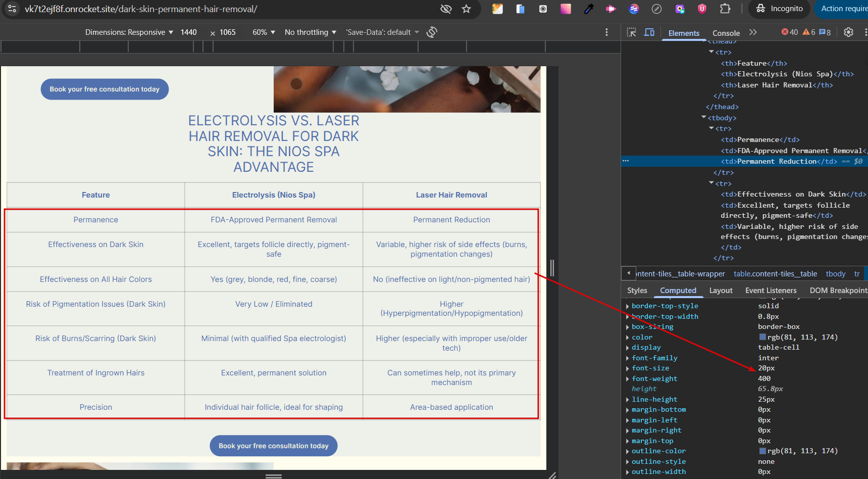
Task: Rotate the device viewport orientation
Action: (x=432, y=32)
